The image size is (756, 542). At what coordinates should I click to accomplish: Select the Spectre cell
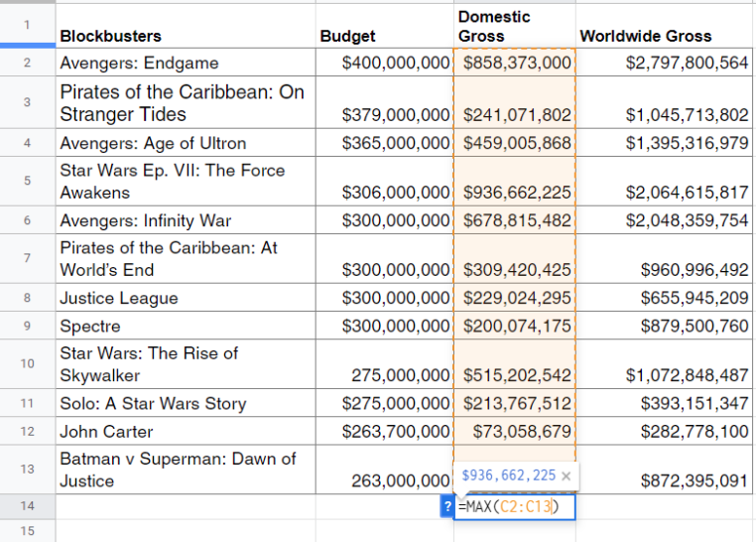click(x=186, y=326)
